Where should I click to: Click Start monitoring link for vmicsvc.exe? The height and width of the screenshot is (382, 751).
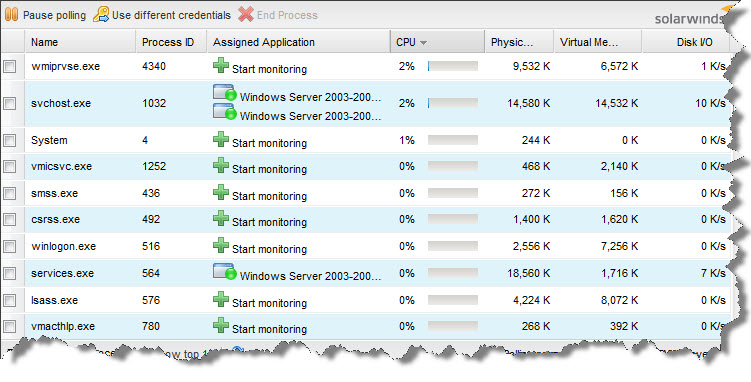pyautogui.click(x=269, y=169)
